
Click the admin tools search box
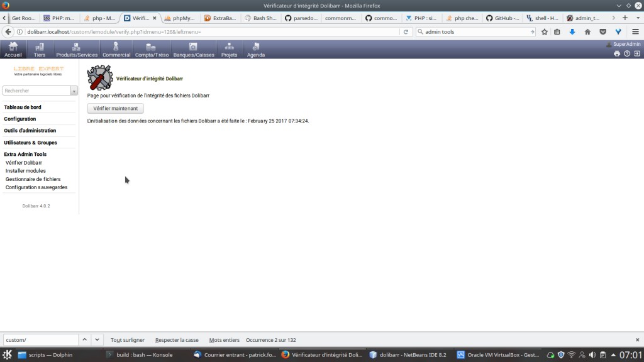click(x=477, y=31)
